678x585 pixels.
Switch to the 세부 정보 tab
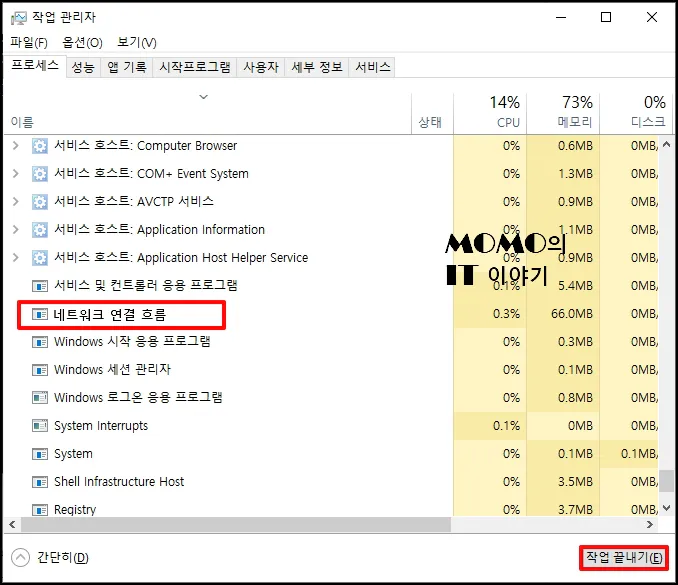317,67
